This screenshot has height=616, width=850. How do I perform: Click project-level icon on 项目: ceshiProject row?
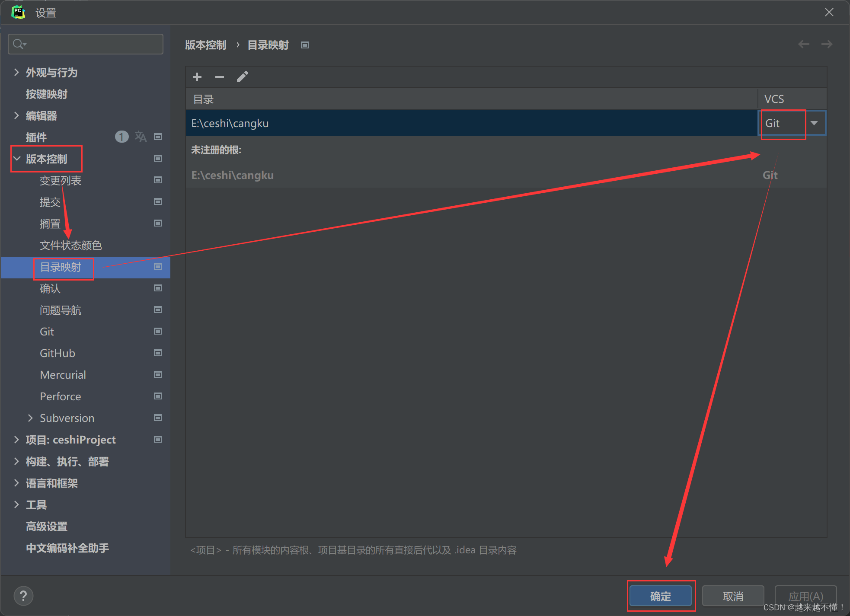point(158,439)
